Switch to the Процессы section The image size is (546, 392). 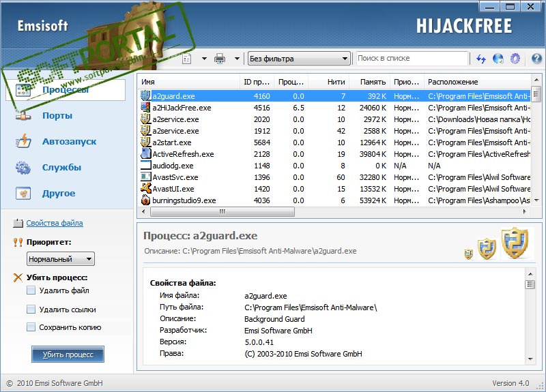pos(66,90)
